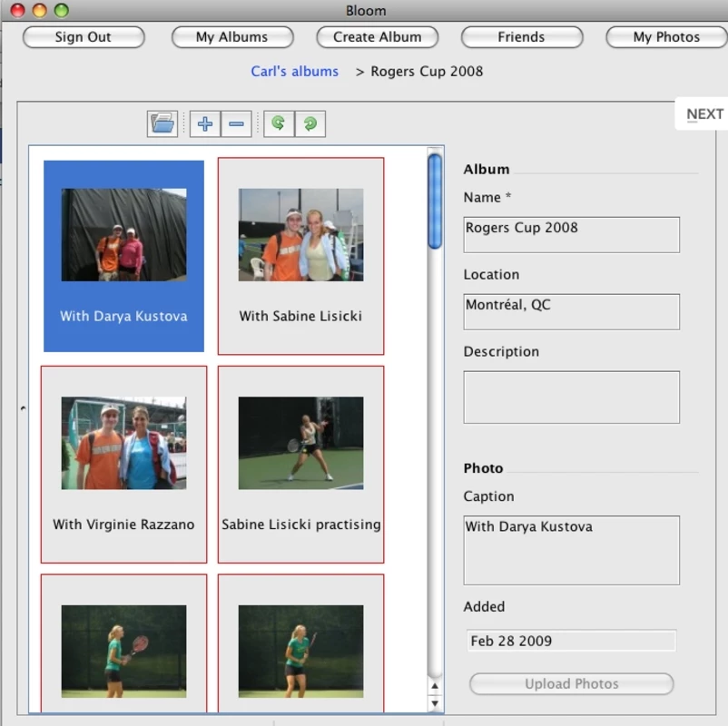Screen dimensions: 728x726
Task: Select the With Virginie Razzano photo
Action: pyautogui.click(x=124, y=465)
